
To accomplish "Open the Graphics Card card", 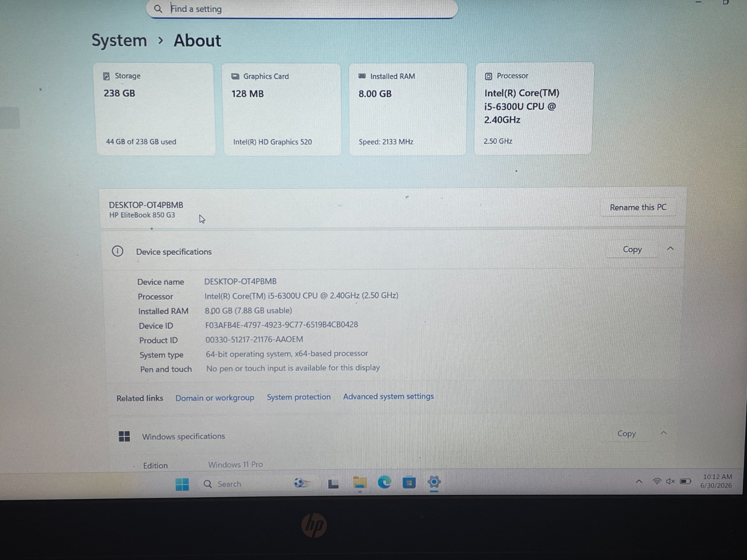I will point(282,109).
